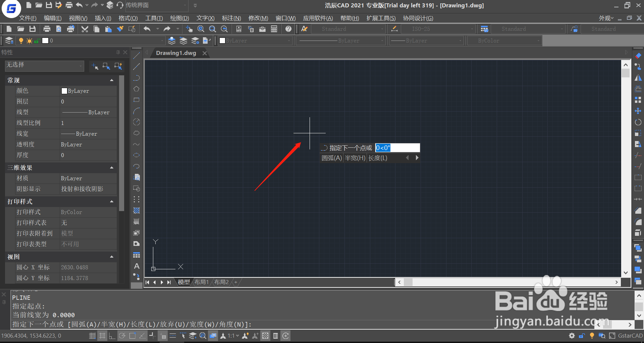Screen dimensions: 644x343
Task: Select the Polyline draw tool
Action: pos(137,78)
